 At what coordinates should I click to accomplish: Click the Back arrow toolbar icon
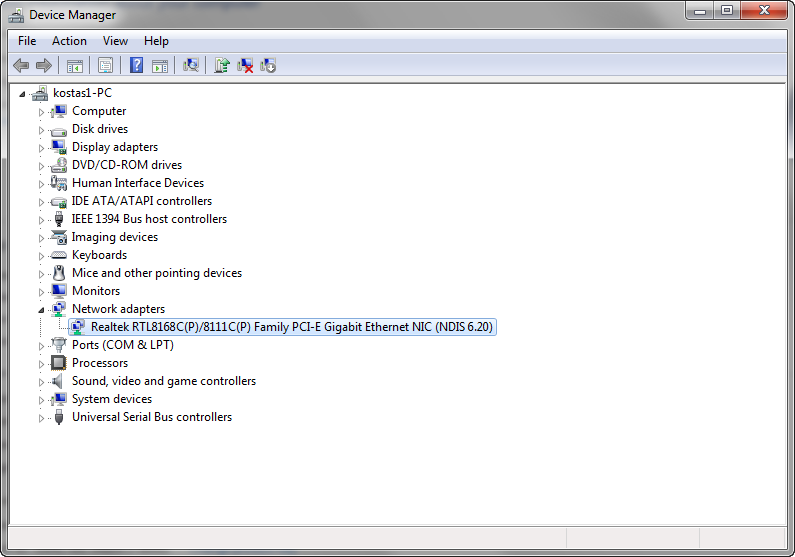(21, 65)
